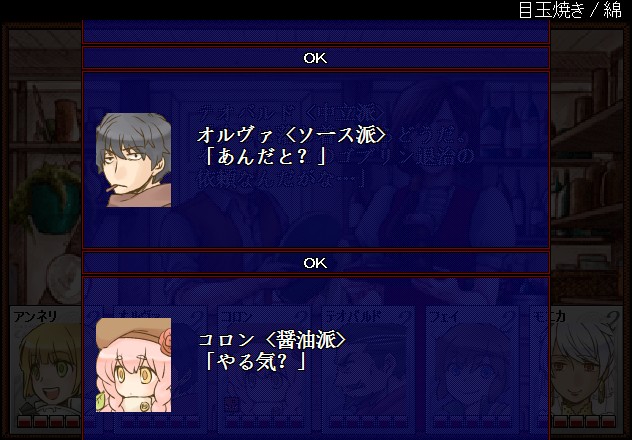Click モニカ's red life gauge boxes
This screenshot has height=440, width=632.
[584, 422]
